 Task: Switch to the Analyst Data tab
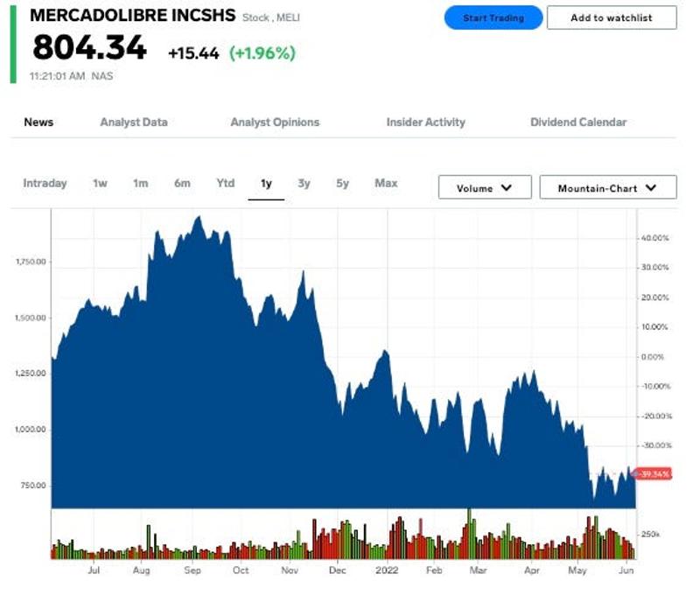point(134,122)
